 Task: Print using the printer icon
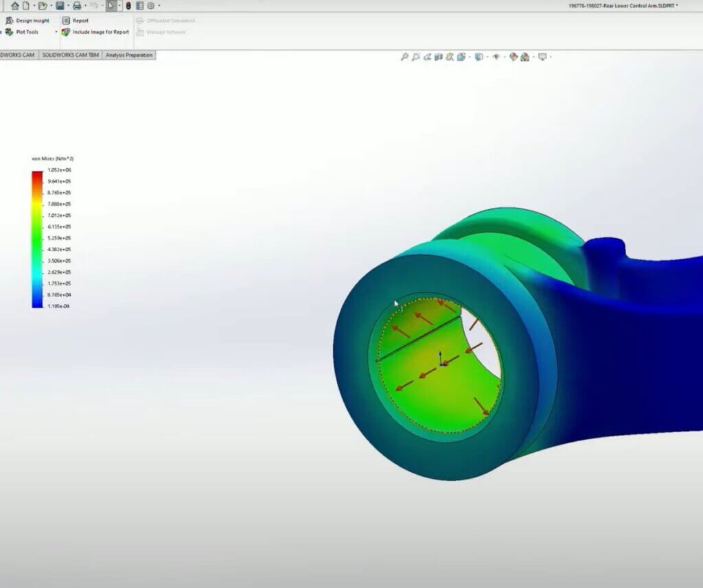(77, 5)
